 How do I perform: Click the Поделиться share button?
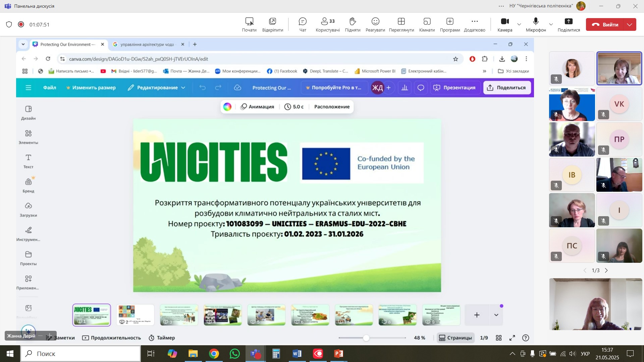pyautogui.click(x=506, y=88)
